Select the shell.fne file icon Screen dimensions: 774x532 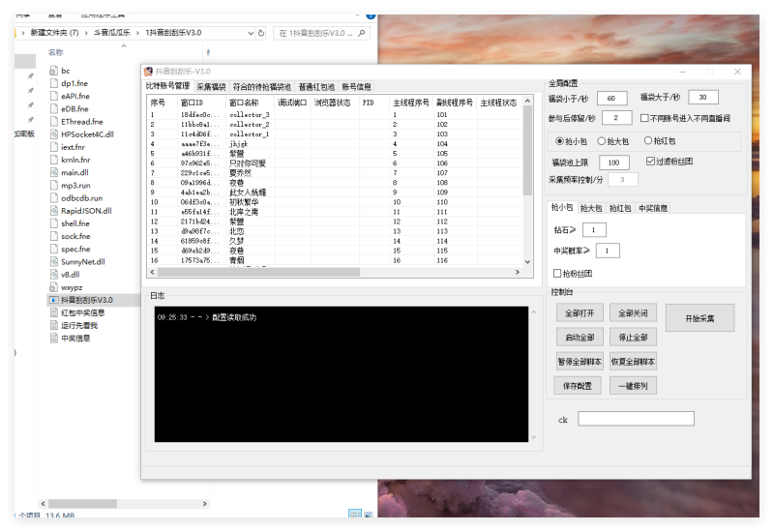click(x=54, y=223)
